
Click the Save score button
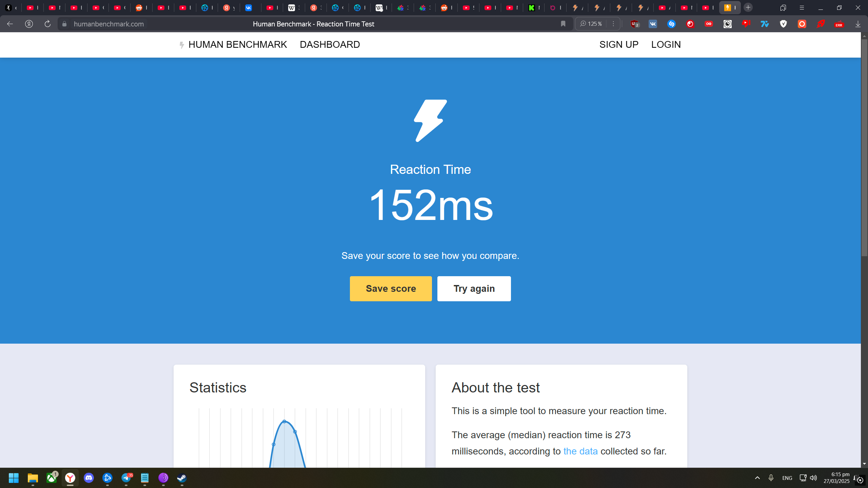(x=391, y=289)
